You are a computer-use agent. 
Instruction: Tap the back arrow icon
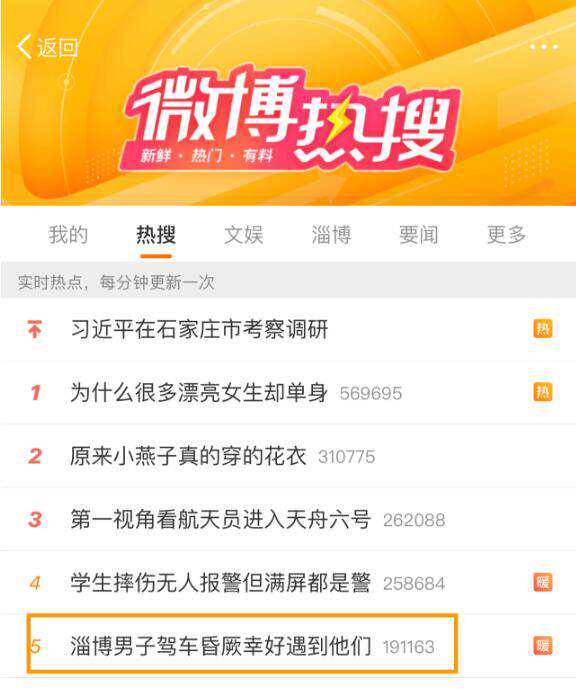pos(24,46)
